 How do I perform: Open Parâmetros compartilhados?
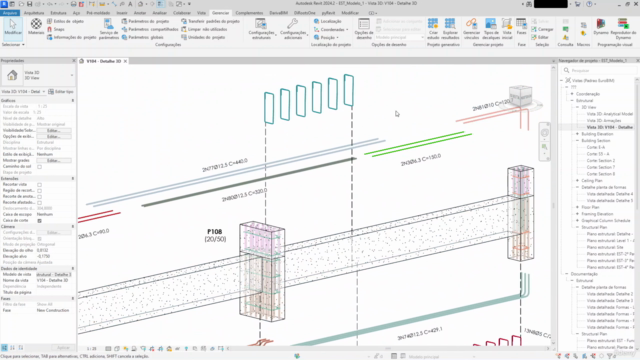click(150, 29)
